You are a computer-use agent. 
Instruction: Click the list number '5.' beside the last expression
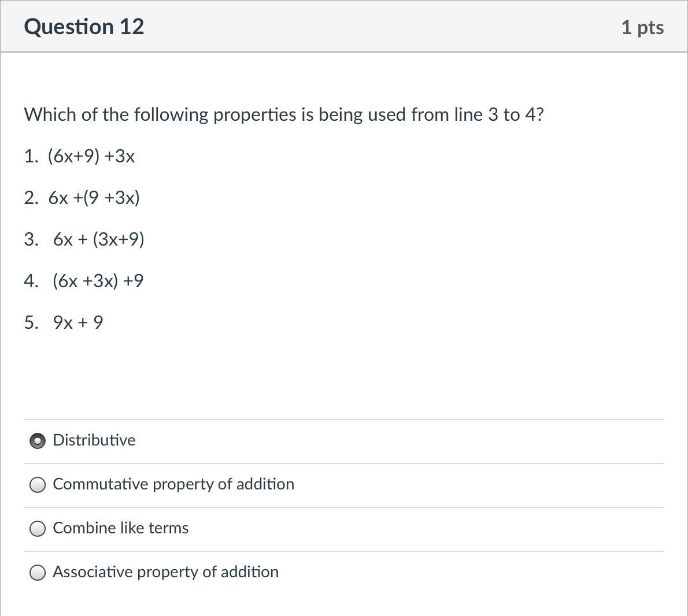[31, 322]
